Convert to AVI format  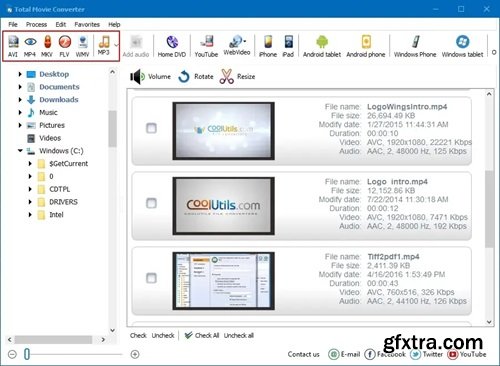pyautogui.click(x=13, y=46)
